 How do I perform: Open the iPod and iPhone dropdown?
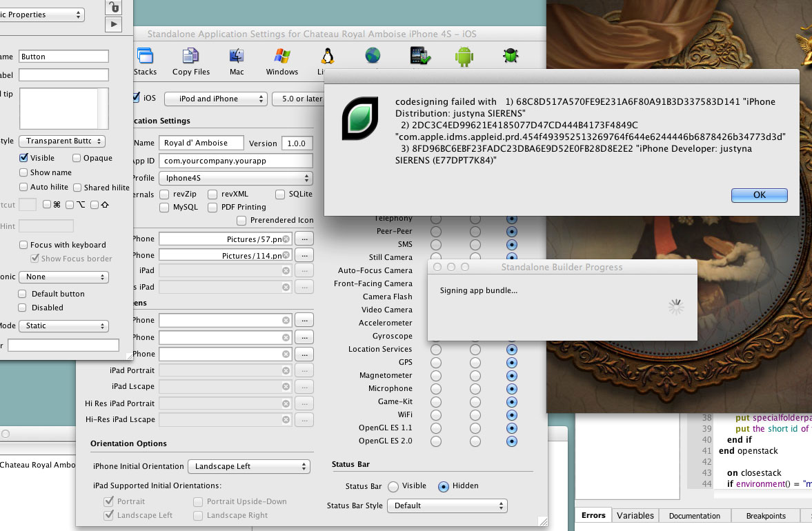click(x=213, y=99)
